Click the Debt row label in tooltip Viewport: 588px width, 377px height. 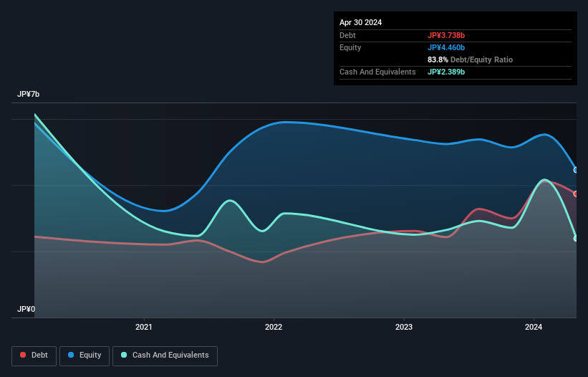(x=347, y=35)
